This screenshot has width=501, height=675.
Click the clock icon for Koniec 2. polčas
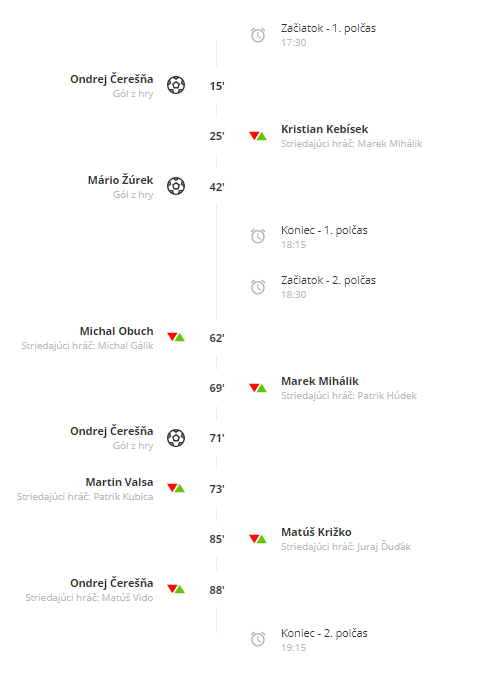258,639
